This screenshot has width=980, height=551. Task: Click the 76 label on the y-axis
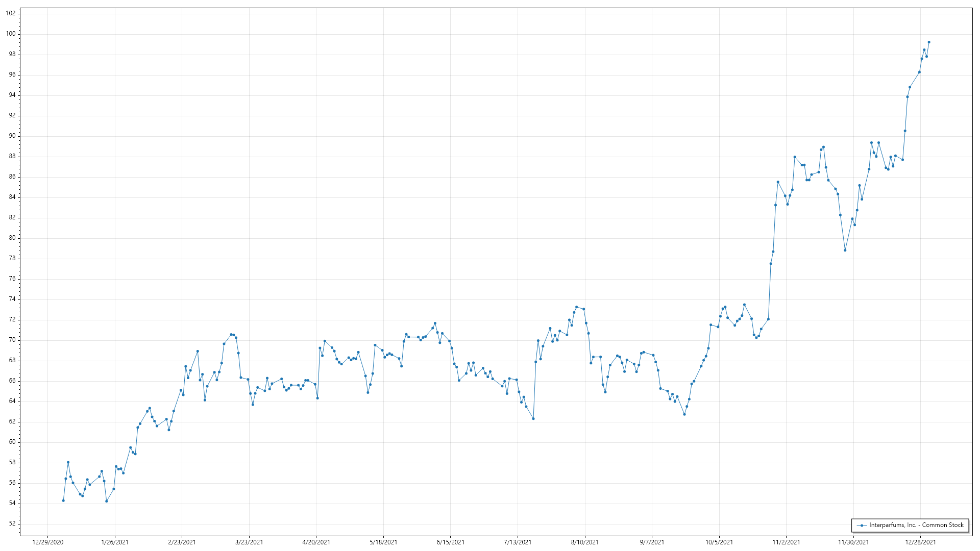click(12, 279)
